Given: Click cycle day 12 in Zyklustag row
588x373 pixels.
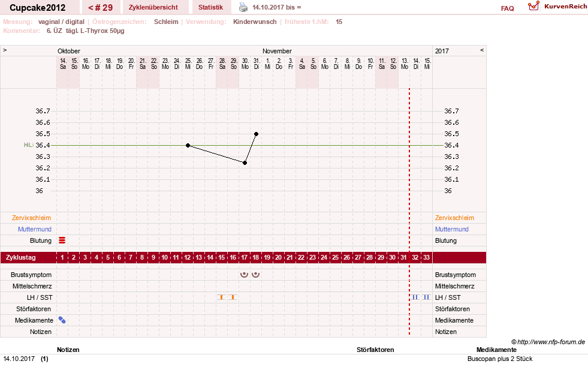Looking at the screenshot, I should pyautogui.click(x=188, y=257).
